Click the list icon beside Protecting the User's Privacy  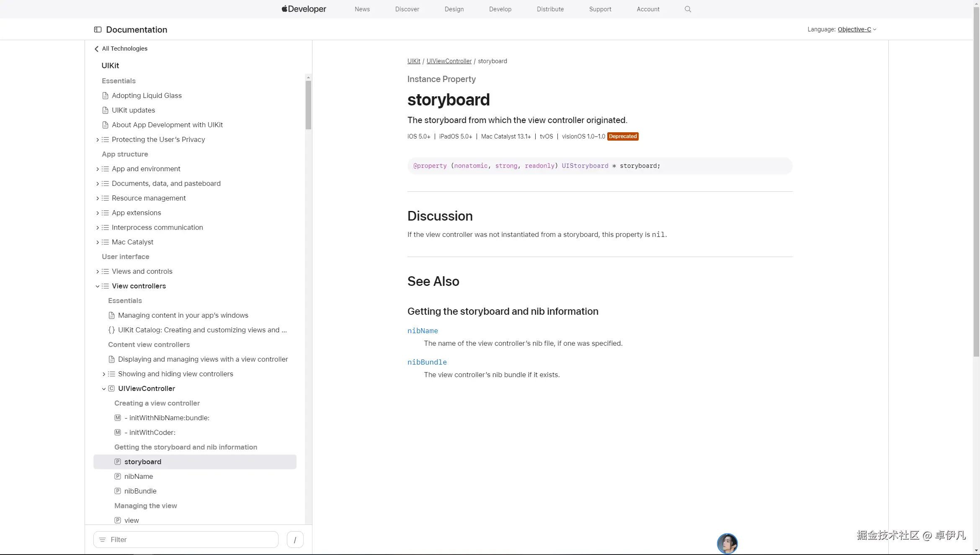(106, 139)
